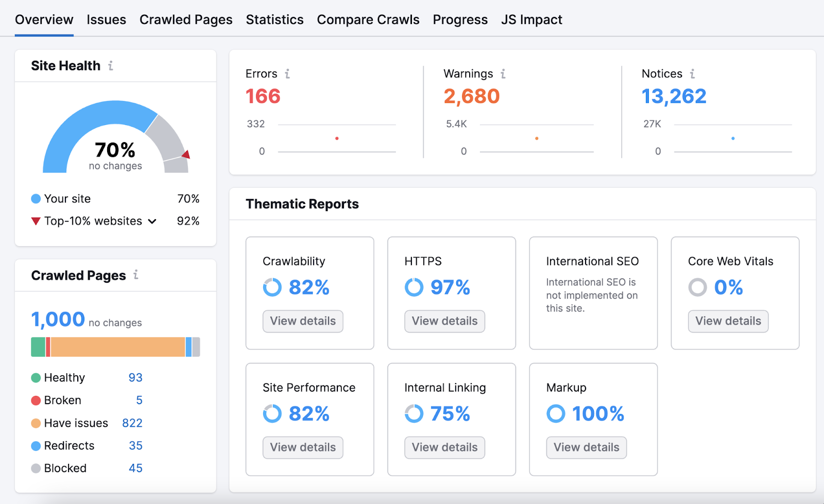824x504 pixels.
Task: Toggle the Broken pages legend dot
Action: (x=35, y=400)
